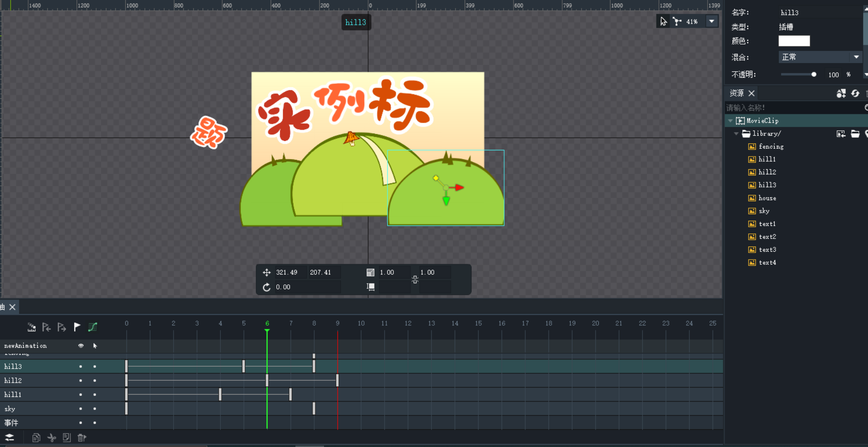The height and width of the screenshot is (447, 868).
Task: Click the open folder icon on library row
Action: click(x=855, y=134)
